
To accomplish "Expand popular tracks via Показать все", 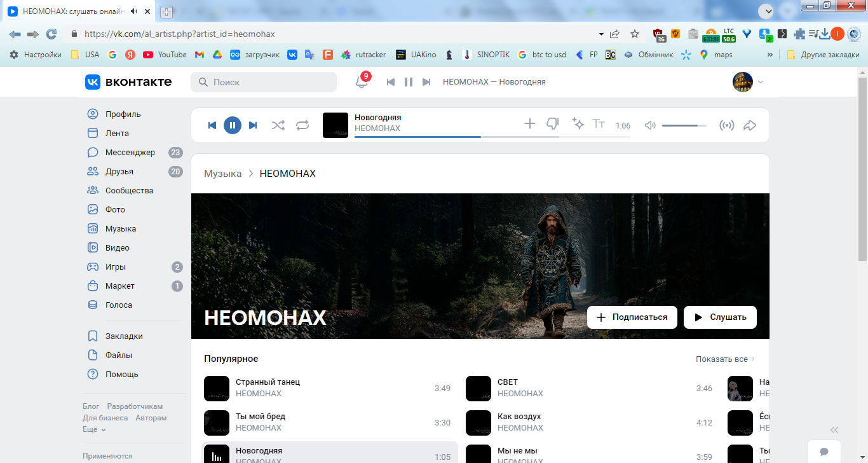I will tap(726, 359).
